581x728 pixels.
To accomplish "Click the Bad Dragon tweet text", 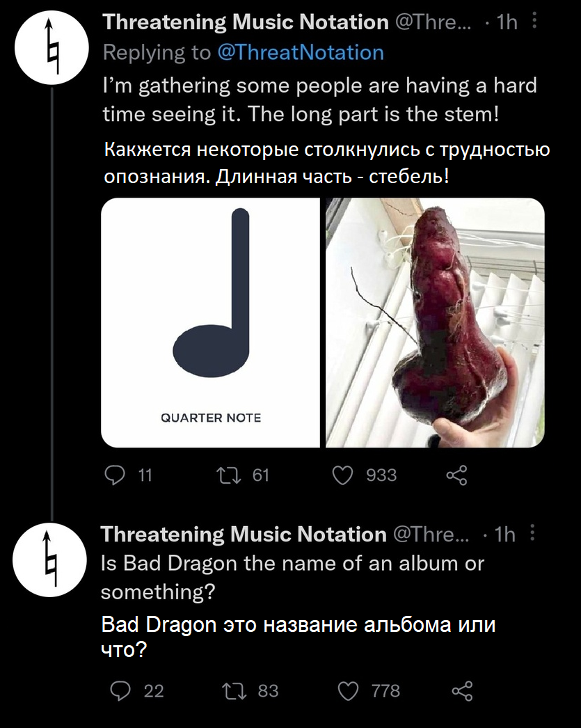I will coord(292,577).
